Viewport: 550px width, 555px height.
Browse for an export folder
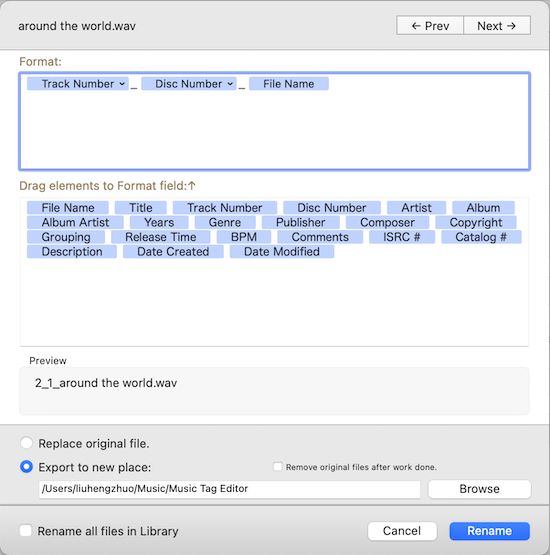[x=480, y=489]
